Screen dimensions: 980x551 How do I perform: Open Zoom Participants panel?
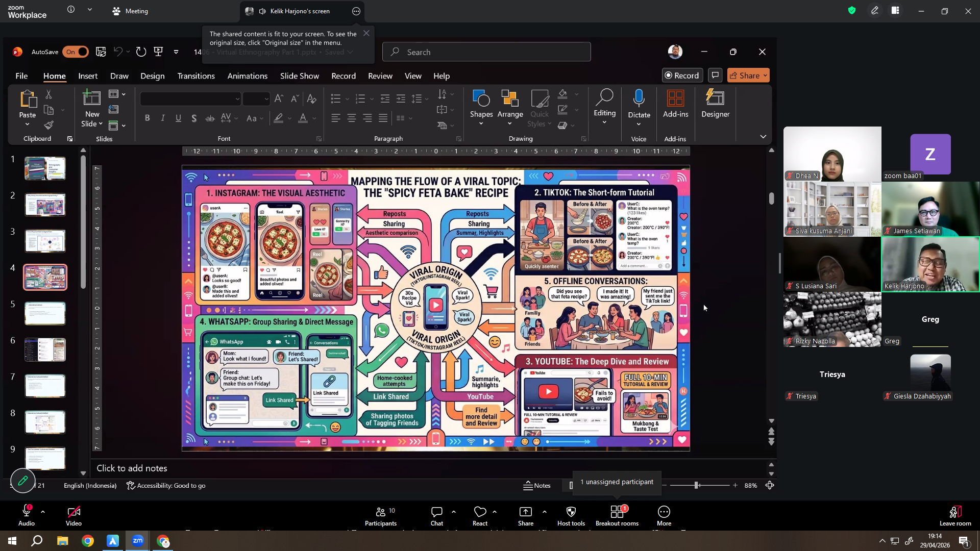click(381, 516)
